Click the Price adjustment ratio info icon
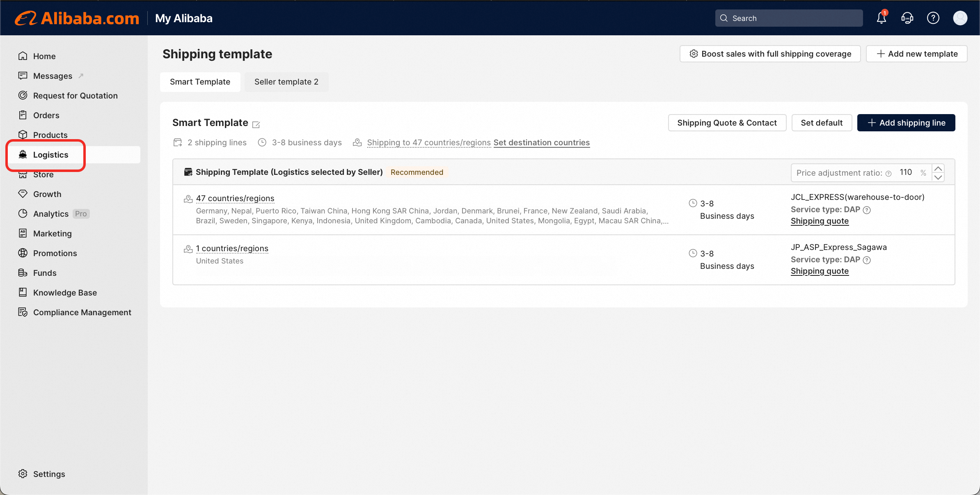This screenshot has height=495, width=980. [x=888, y=174]
